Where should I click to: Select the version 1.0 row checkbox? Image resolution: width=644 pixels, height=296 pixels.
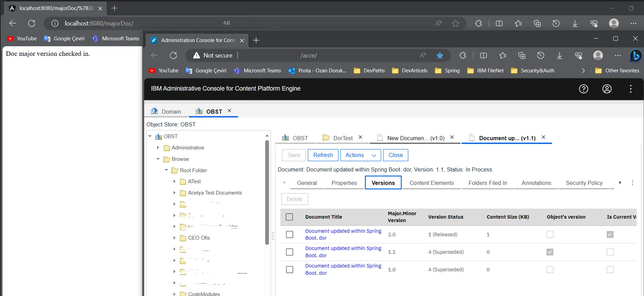tap(290, 270)
